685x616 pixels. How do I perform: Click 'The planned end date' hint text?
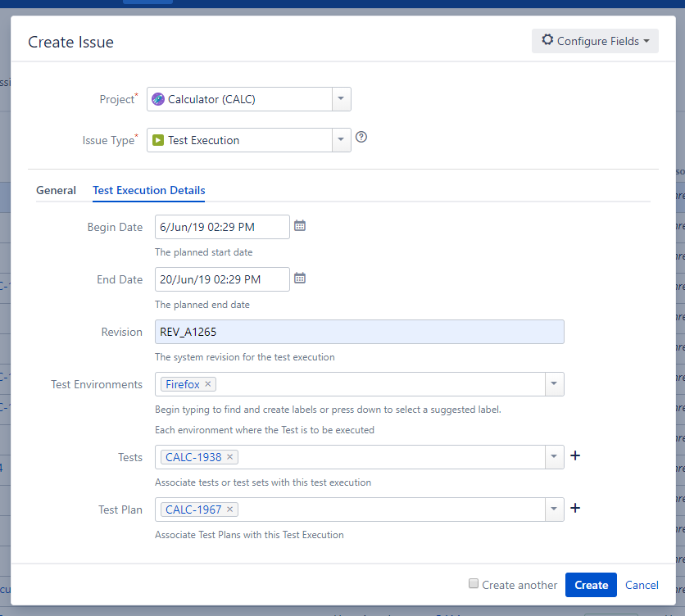202,305
